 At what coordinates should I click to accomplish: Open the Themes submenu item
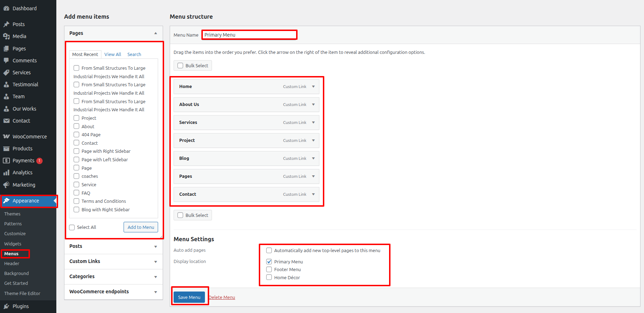pos(12,214)
